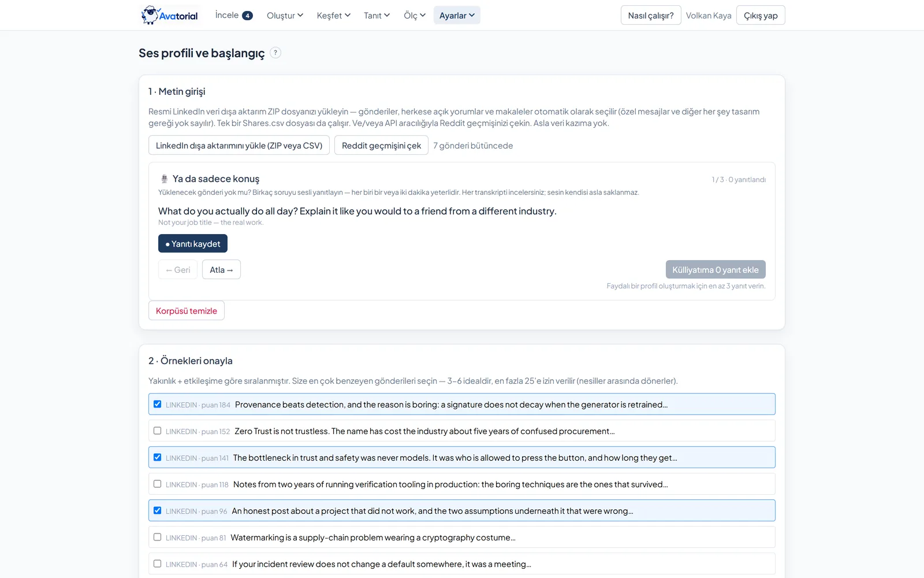Skip the question with Atla
924x578 pixels.
[x=221, y=269]
